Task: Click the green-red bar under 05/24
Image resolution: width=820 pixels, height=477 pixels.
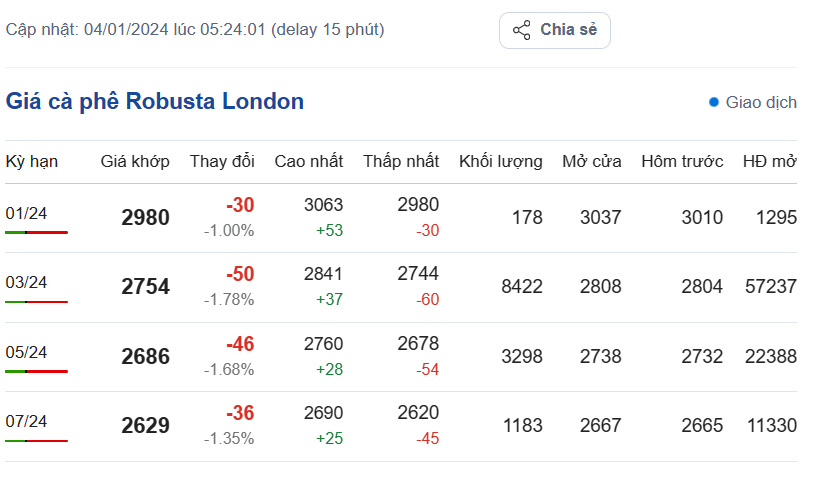Action: click(36, 371)
